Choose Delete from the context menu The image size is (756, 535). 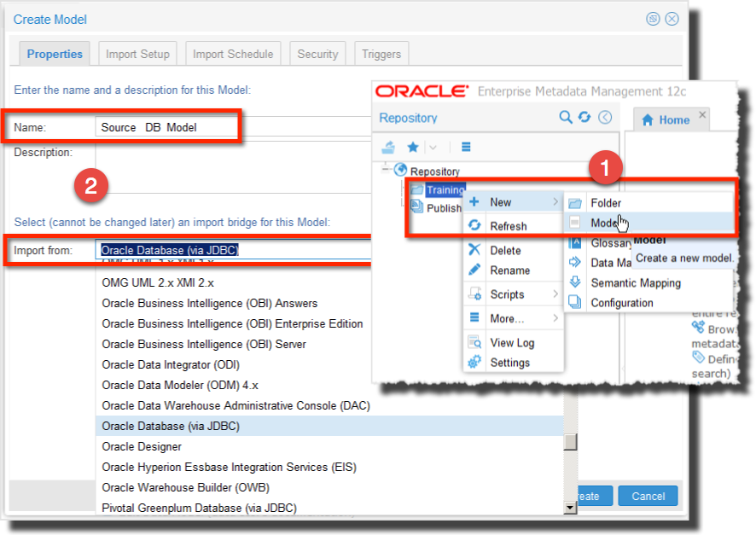514,250
